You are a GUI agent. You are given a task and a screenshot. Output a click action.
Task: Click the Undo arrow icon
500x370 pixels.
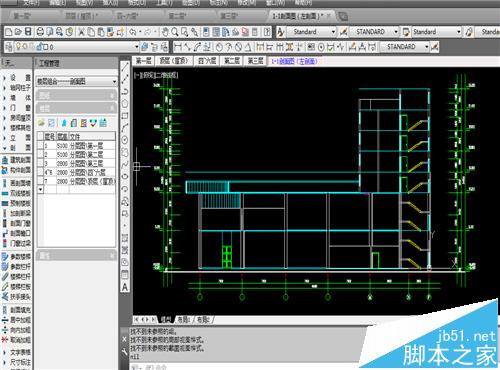click(133, 32)
